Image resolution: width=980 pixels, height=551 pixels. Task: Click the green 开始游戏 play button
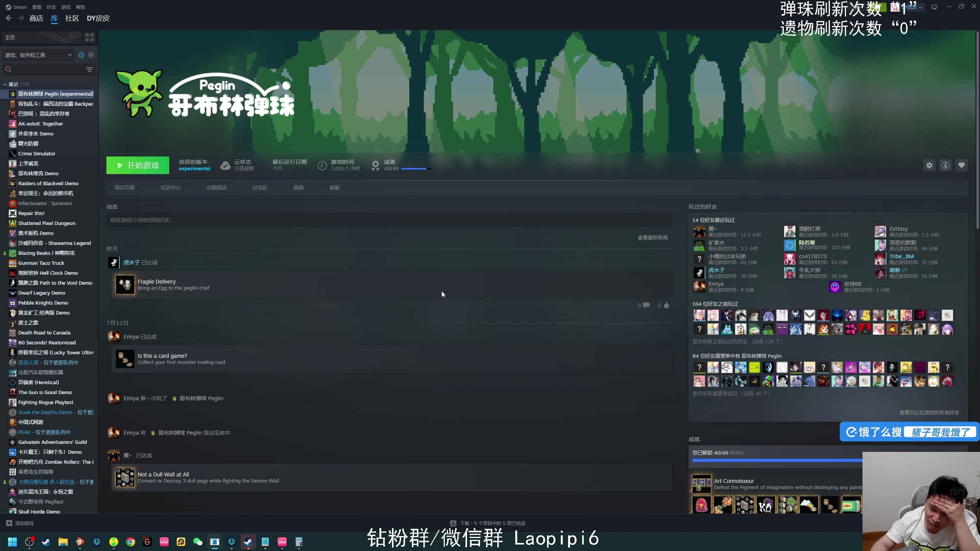click(x=138, y=165)
